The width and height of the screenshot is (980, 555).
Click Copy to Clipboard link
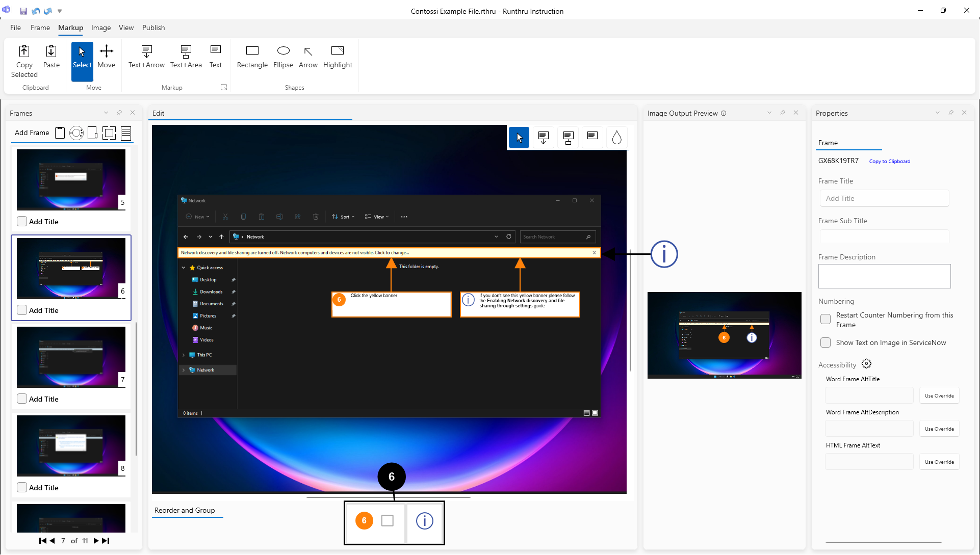[889, 161]
